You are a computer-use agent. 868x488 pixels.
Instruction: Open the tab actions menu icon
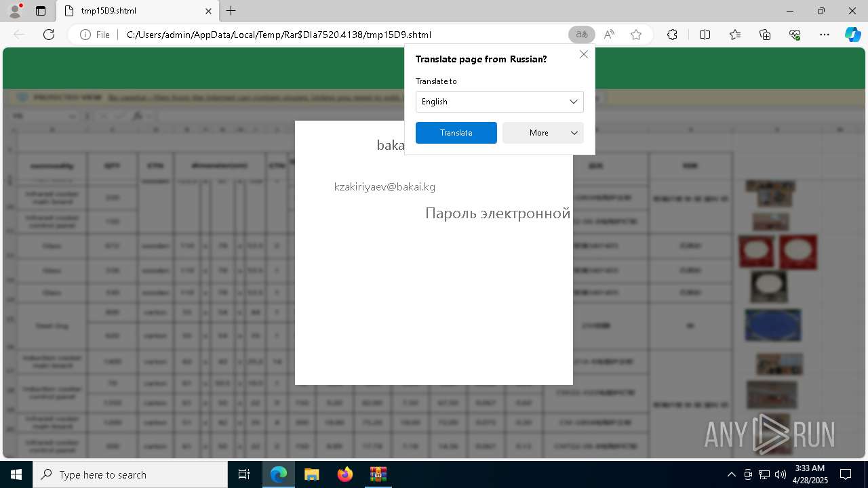pos(41,11)
